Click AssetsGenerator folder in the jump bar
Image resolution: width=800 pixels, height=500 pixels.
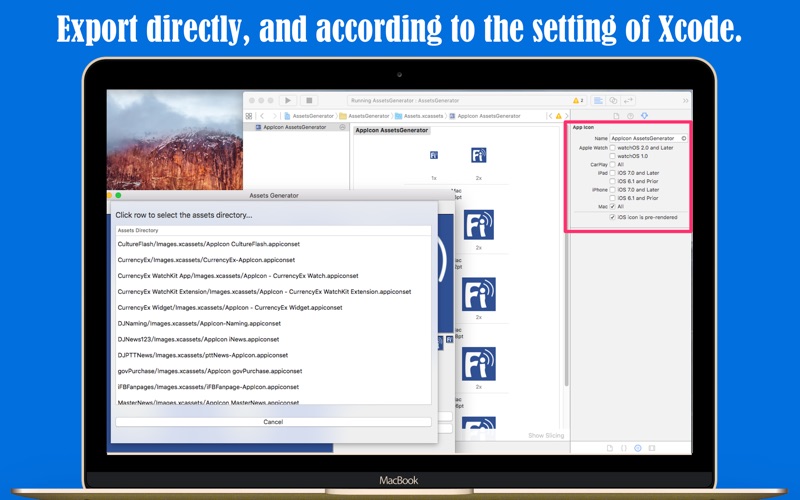[364, 116]
